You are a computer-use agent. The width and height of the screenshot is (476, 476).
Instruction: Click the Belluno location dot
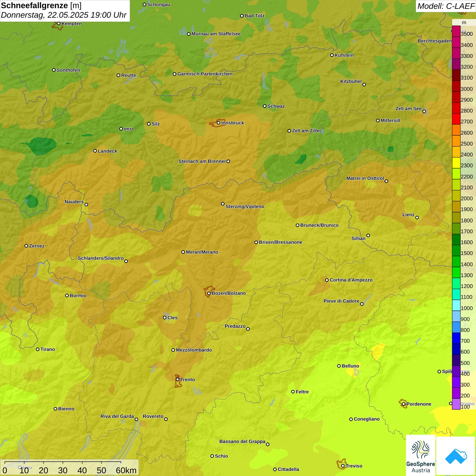[x=339, y=366]
